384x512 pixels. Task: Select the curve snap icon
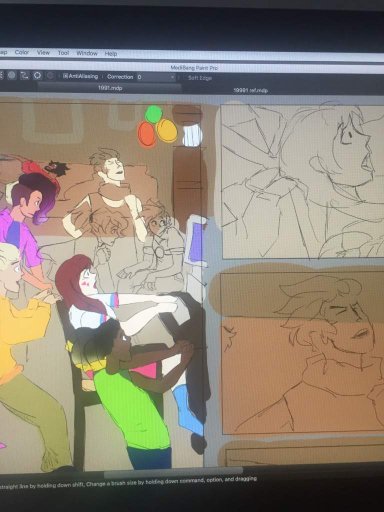(24, 76)
